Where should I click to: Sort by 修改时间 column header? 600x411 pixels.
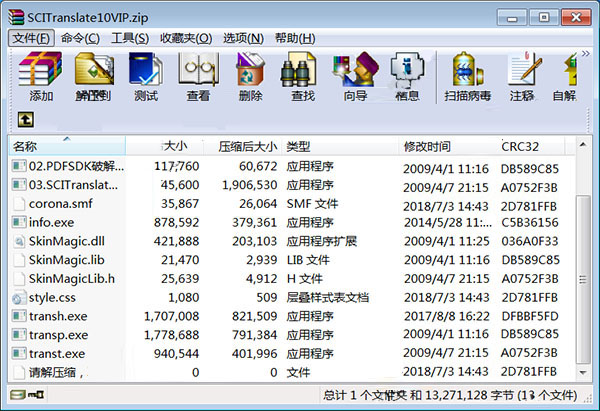click(448, 146)
